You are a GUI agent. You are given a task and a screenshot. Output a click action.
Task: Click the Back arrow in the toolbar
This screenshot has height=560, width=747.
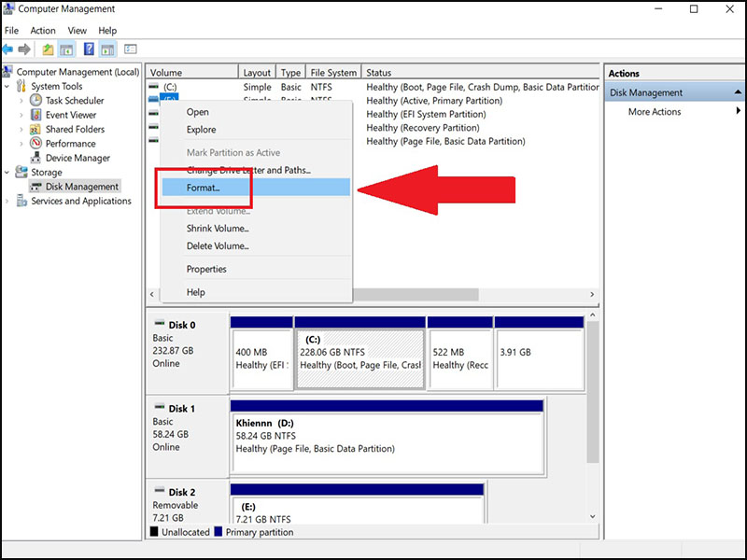tap(8, 49)
